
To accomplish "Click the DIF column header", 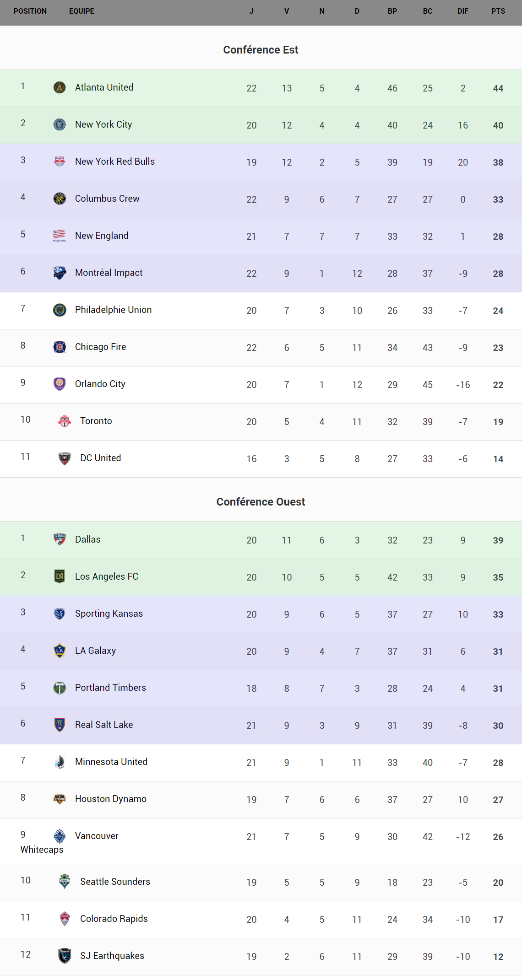I will click(x=463, y=11).
